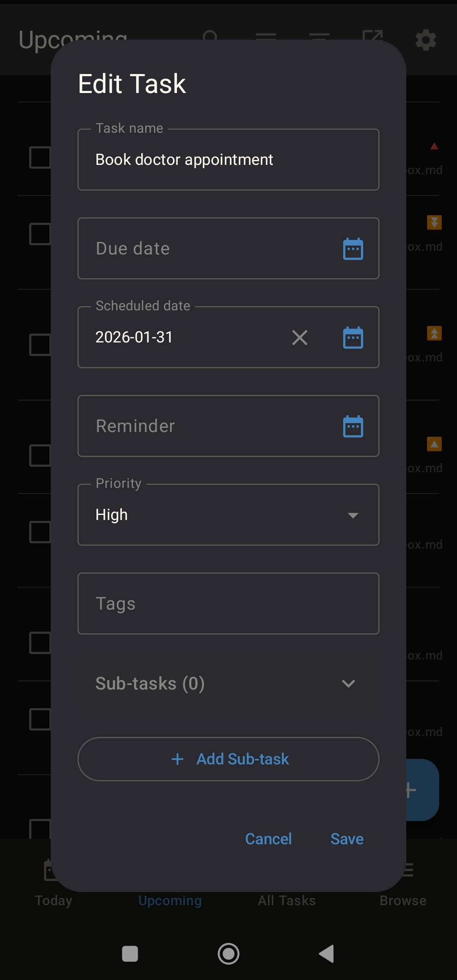Tap the Save button
Viewport: 457px width, 980px height.
click(347, 839)
